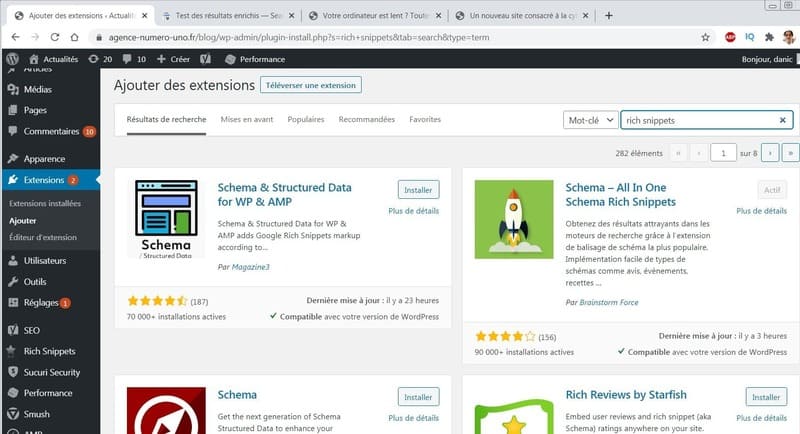Click Téléverser une extension button

[311, 85]
